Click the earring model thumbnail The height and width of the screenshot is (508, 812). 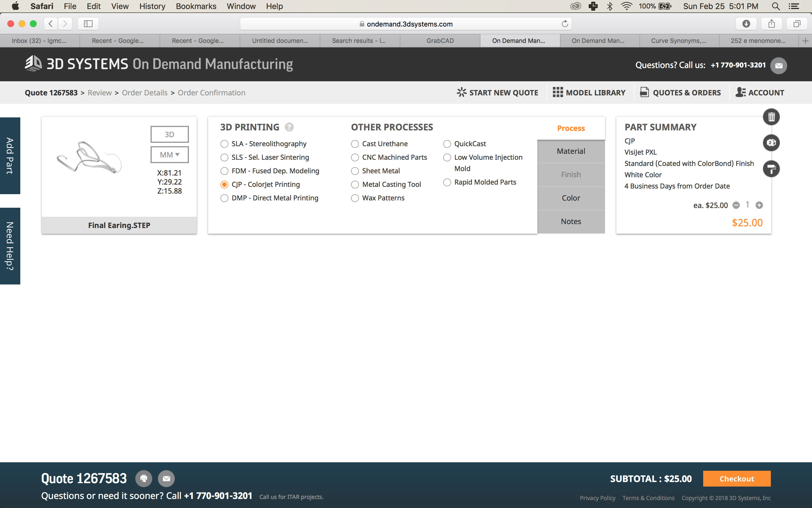coord(90,157)
